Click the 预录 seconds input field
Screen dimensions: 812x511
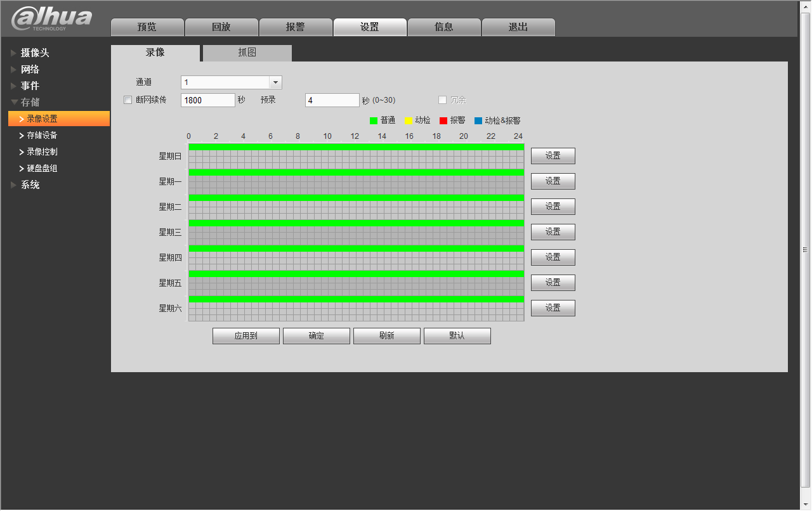[x=332, y=100]
